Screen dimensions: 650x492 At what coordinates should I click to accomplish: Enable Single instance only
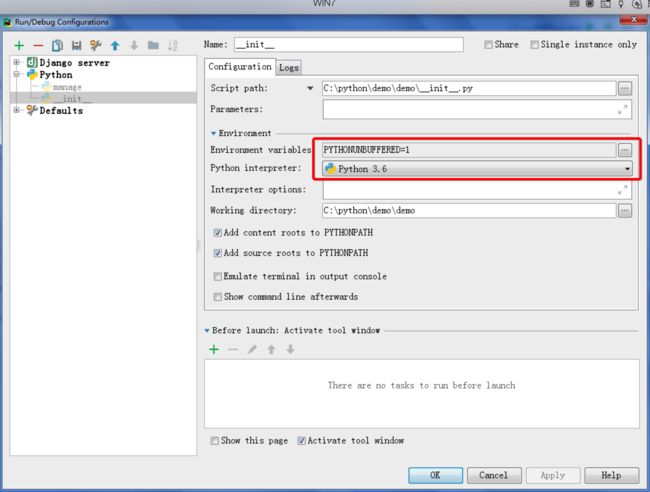[534, 44]
